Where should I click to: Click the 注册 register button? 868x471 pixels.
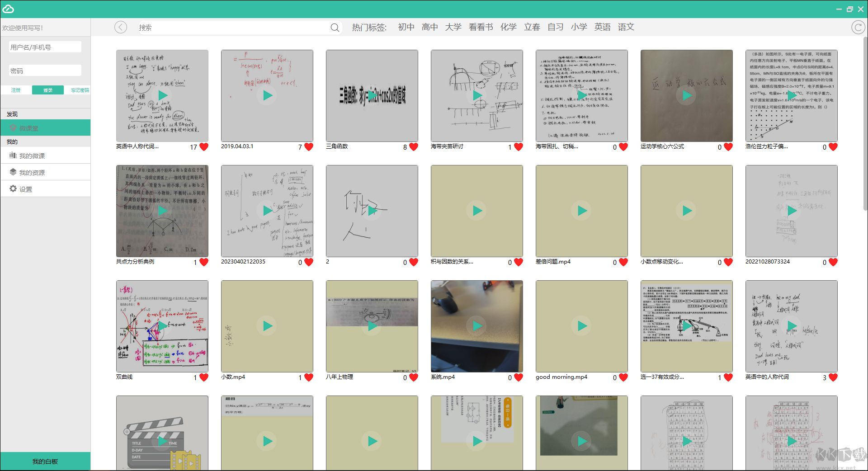pos(16,90)
